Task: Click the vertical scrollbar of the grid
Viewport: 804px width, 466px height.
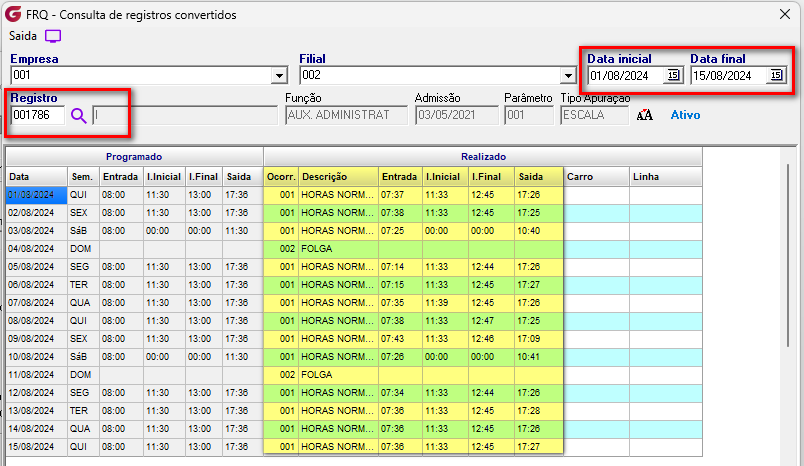Action: coord(789,256)
